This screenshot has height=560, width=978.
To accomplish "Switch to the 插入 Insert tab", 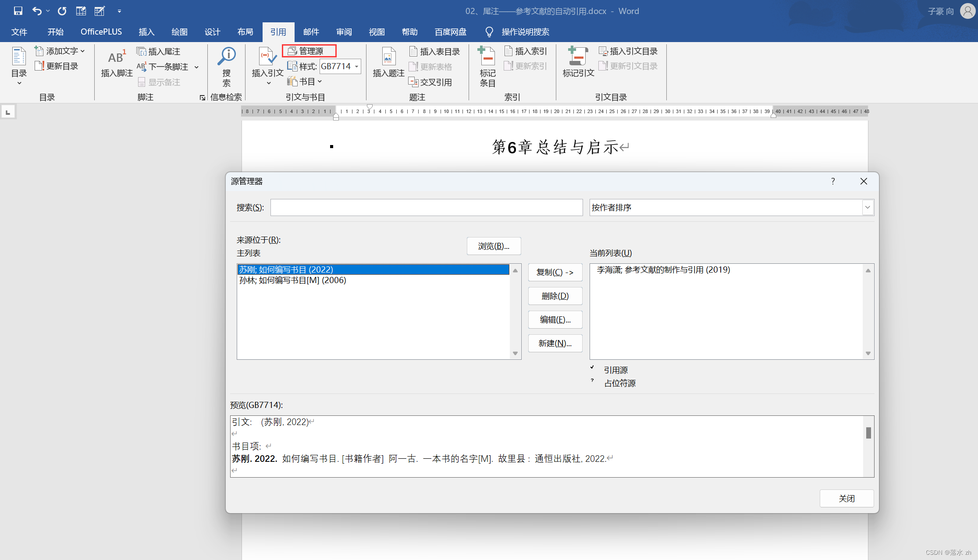I will pos(146,32).
